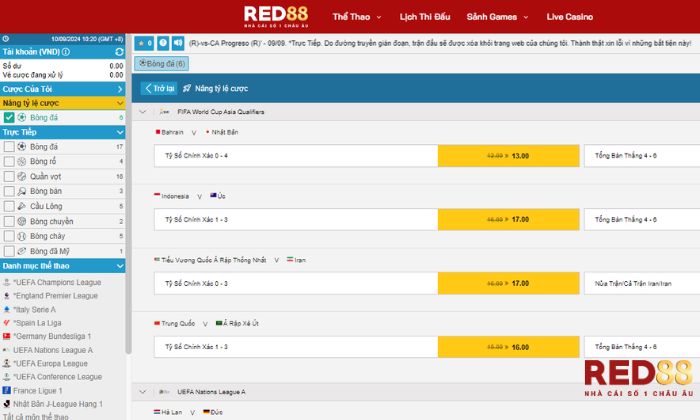Check the Quần vợt checkbox

tap(9, 176)
